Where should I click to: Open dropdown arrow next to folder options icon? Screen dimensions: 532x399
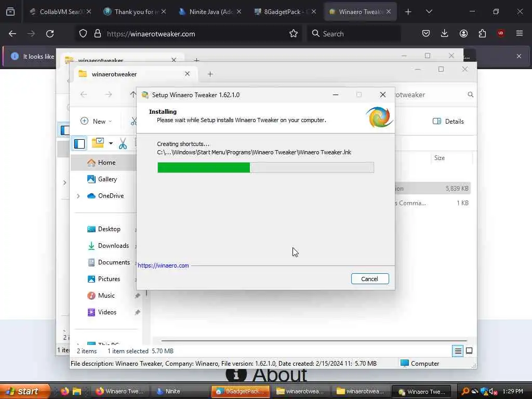[x=111, y=143]
